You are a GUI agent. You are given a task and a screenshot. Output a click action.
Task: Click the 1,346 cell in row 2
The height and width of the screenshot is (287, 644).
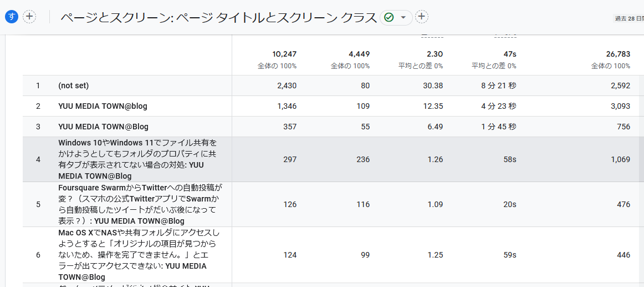pos(287,106)
